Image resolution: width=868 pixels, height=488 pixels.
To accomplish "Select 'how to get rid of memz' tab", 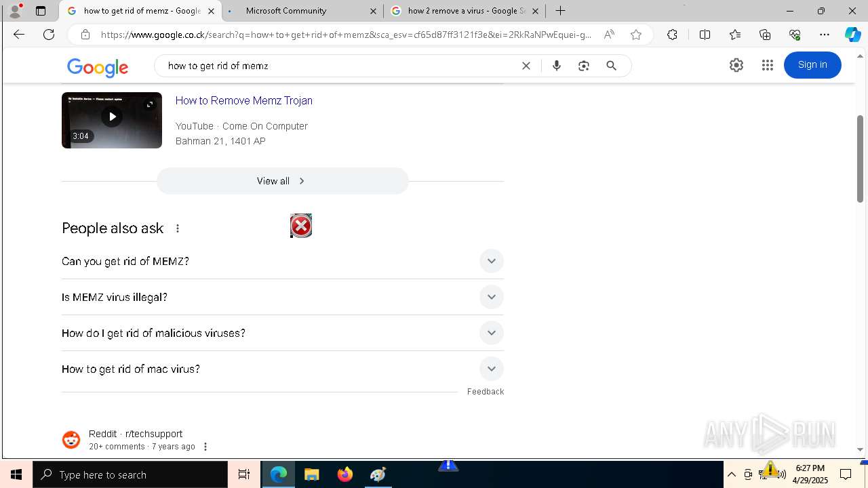I will [x=140, y=11].
